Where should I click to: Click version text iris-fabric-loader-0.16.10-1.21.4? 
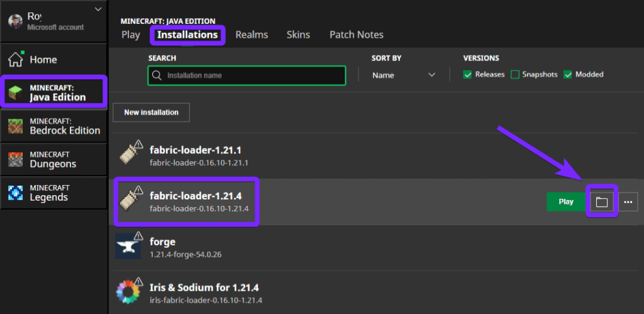coord(206,300)
